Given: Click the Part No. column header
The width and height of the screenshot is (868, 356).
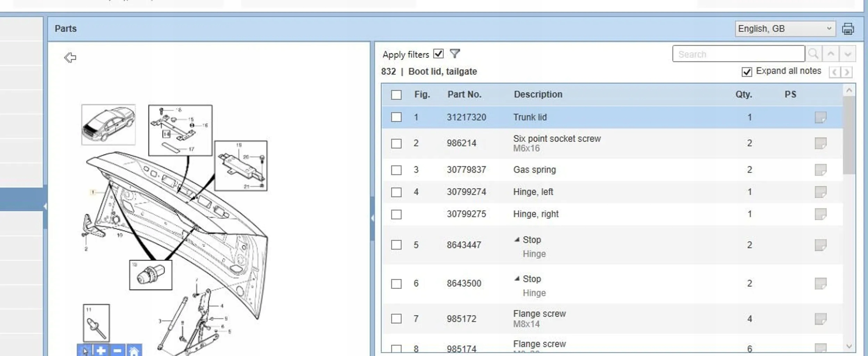Looking at the screenshot, I should point(464,94).
